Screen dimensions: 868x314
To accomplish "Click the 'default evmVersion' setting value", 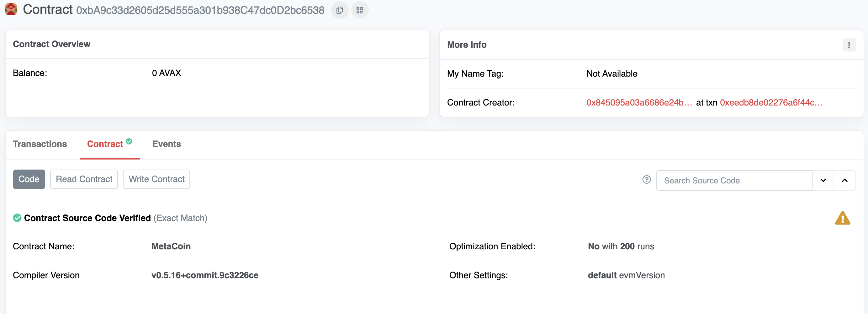I will [627, 275].
